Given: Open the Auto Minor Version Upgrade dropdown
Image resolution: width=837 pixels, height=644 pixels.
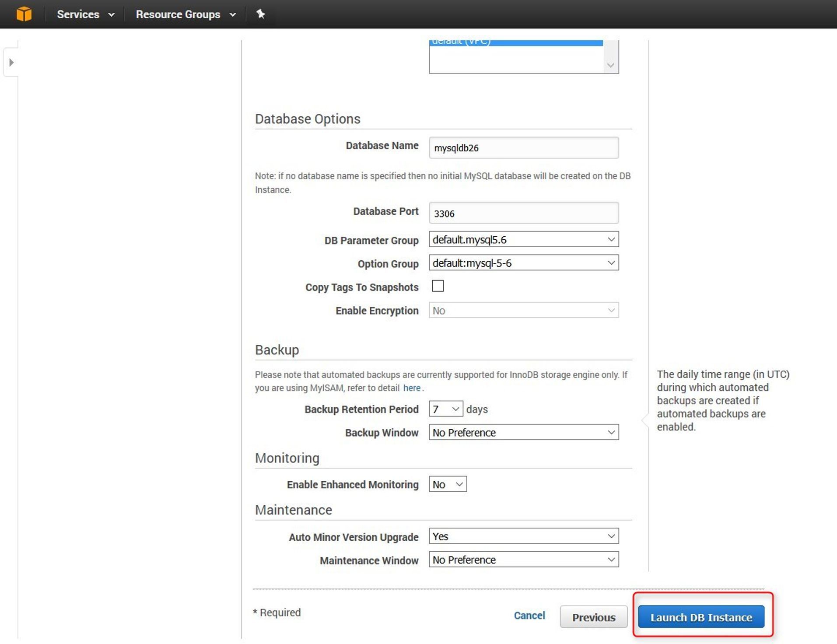Looking at the screenshot, I should tap(524, 536).
